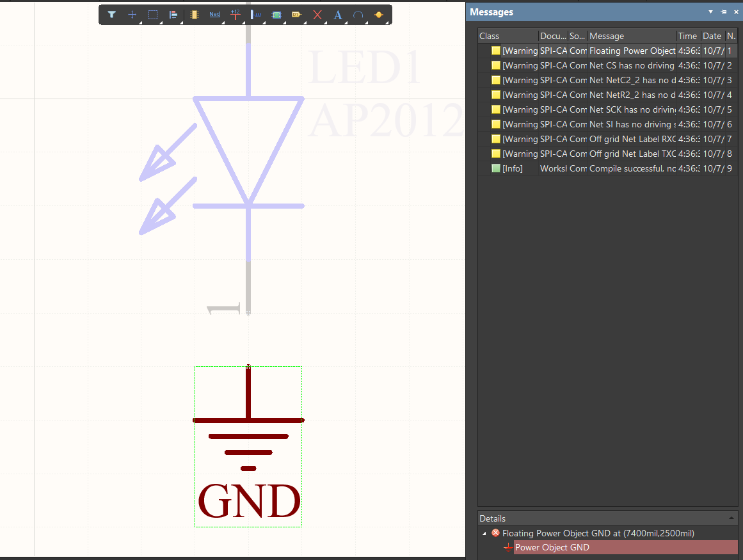Select the place part tool
Screen dimensions: 743x560
(194, 15)
